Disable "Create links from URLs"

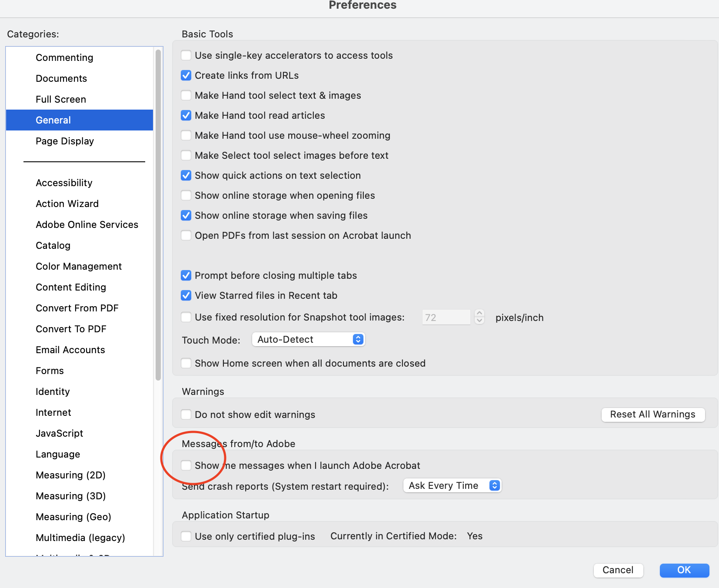coord(186,75)
